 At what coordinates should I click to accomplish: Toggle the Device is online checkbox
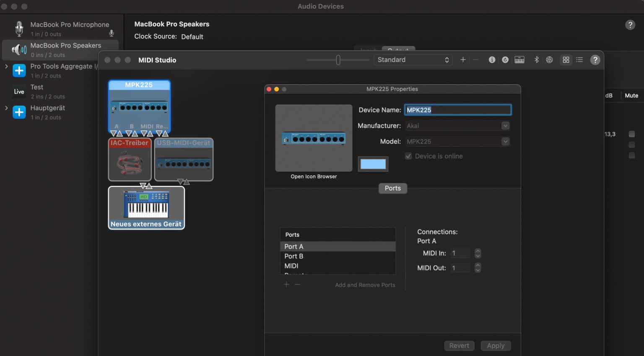408,156
